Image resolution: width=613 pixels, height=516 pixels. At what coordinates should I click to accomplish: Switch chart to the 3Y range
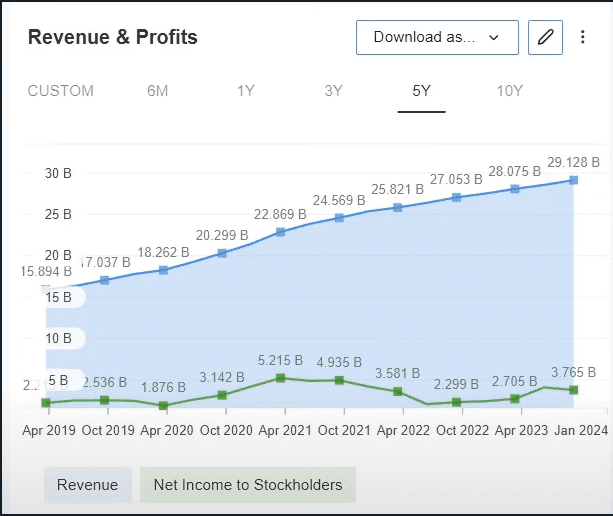tap(334, 91)
